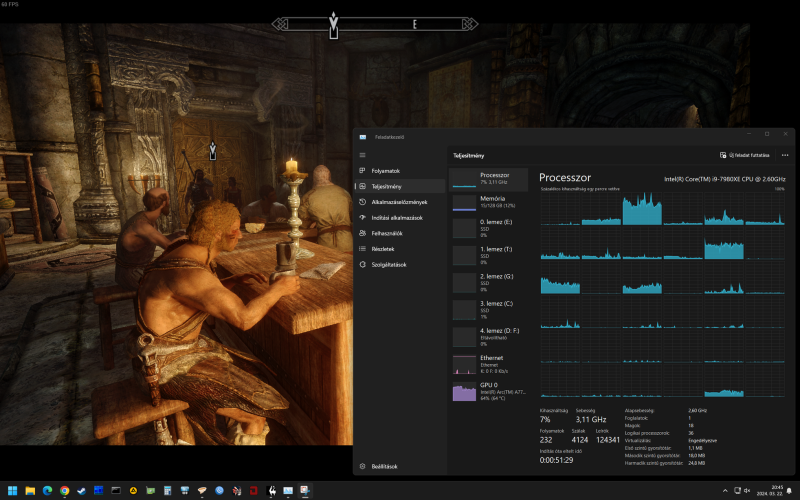Select the 2. lemez (G:) entry
This screenshot has width=800, height=500.
[x=488, y=282]
